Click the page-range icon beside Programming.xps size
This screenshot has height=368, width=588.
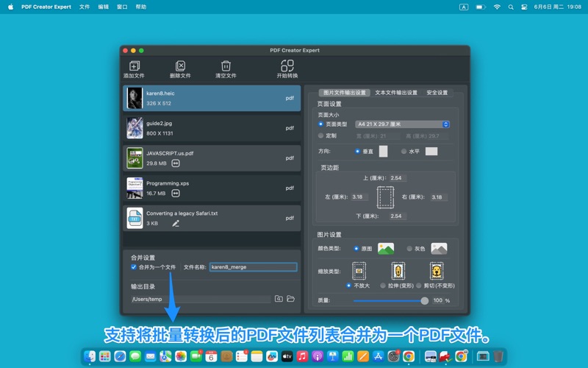[x=176, y=194]
